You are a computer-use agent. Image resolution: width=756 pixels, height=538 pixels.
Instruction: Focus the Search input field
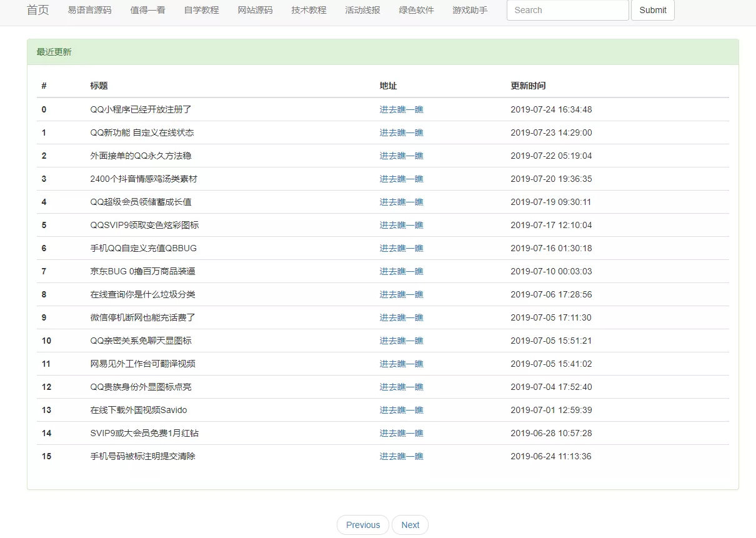(x=567, y=10)
